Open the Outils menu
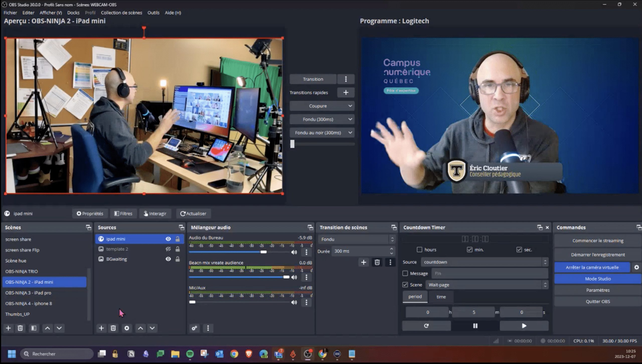This screenshot has height=364, width=642. (153, 13)
